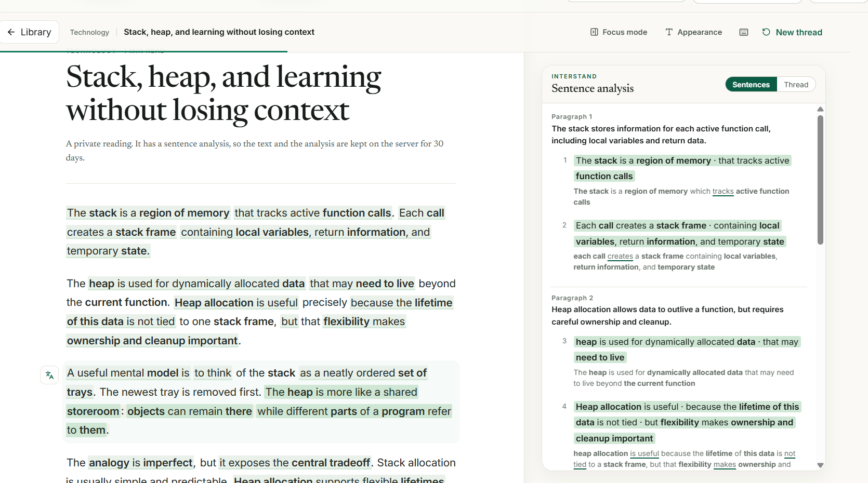Click the New thread refresh icon
Image resolution: width=868 pixels, height=483 pixels.
[x=766, y=32]
